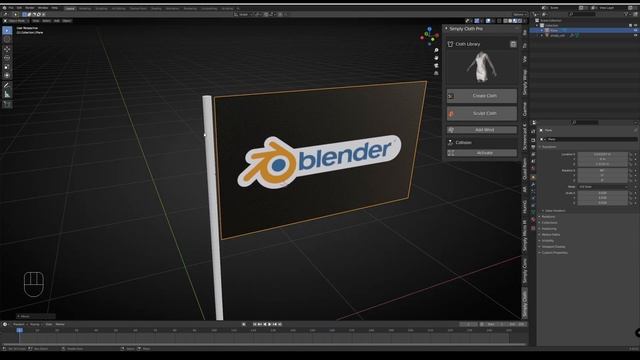Collapse the Simply Cloth Pro panel
Viewport: 640px width, 360px height.
pos(446,29)
